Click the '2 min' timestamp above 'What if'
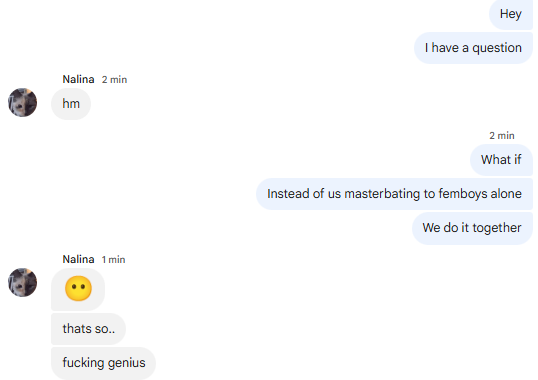The image size is (538, 380). coord(502,136)
